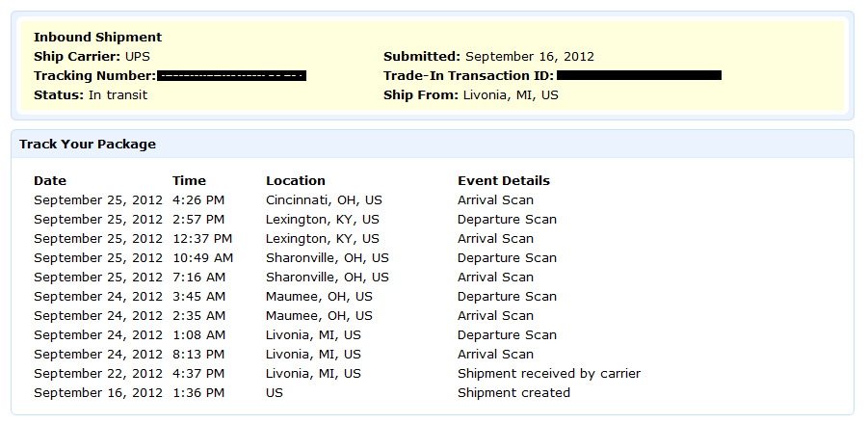Click the redacted Tracking Number value
Viewport: 868px width, 424px height.
click(x=231, y=76)
